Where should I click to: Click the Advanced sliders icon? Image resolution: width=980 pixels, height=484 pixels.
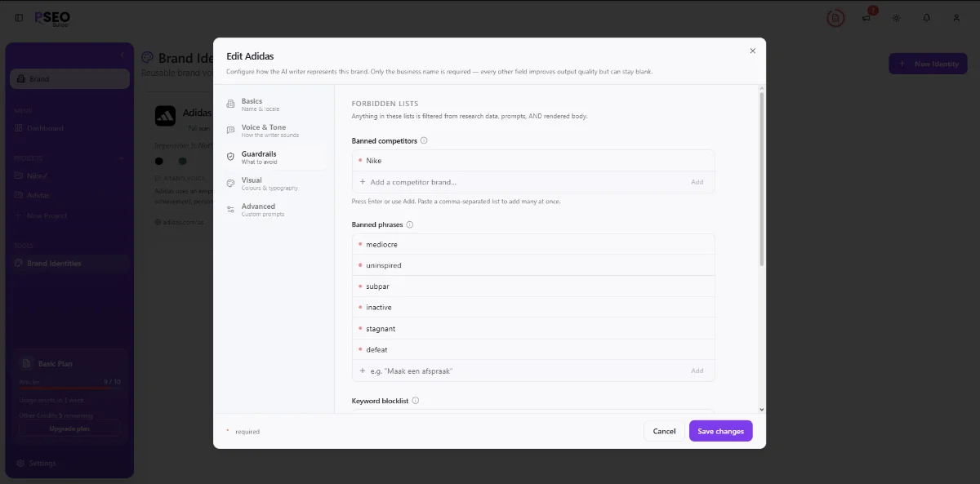(231, 210)
